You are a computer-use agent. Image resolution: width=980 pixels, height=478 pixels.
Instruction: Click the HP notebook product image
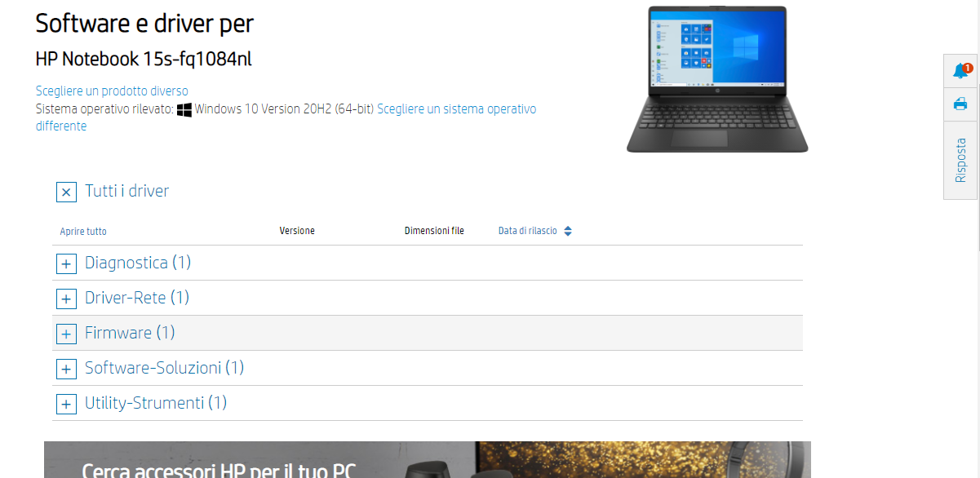point(716,79)
